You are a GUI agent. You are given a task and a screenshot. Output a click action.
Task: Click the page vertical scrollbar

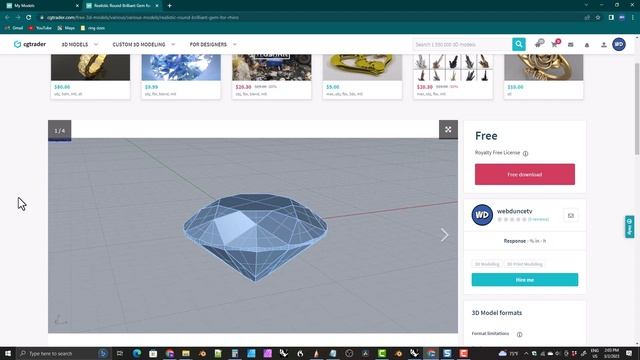pos(637,109)
